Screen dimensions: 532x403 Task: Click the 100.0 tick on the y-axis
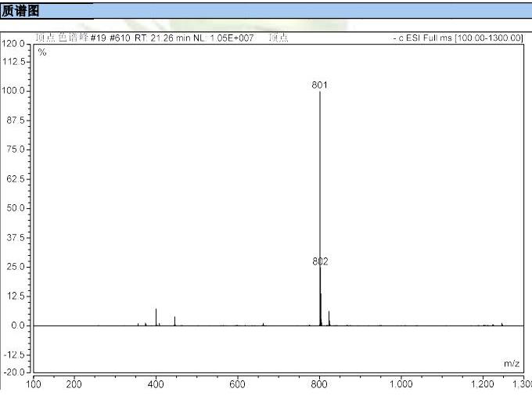click(x=16, y=91)
